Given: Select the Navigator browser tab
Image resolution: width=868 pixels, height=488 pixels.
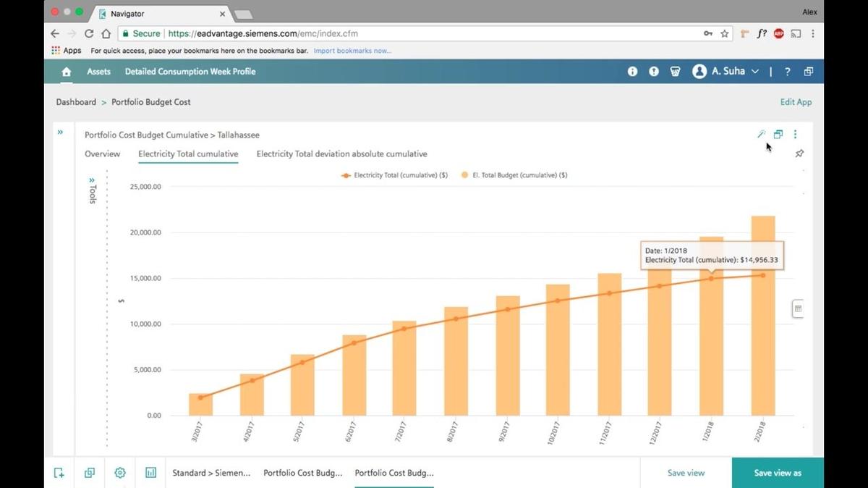Looking at the screenshot, I should (x=159, y=13).
